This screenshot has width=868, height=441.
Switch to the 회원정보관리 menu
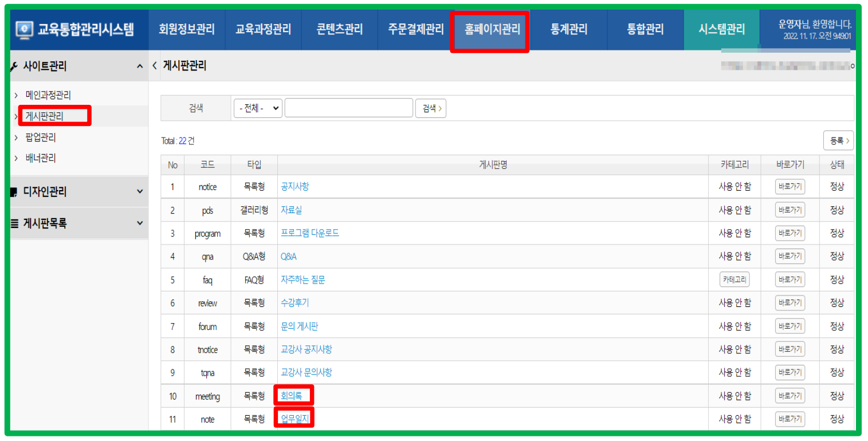point(187,29)
